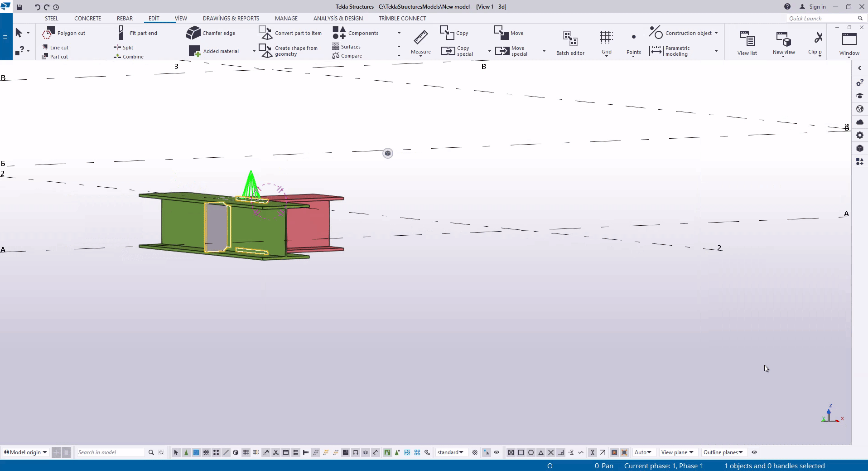Switch to the STEEL ribbon tab
The image size is (868, 471).
(52, 19)
